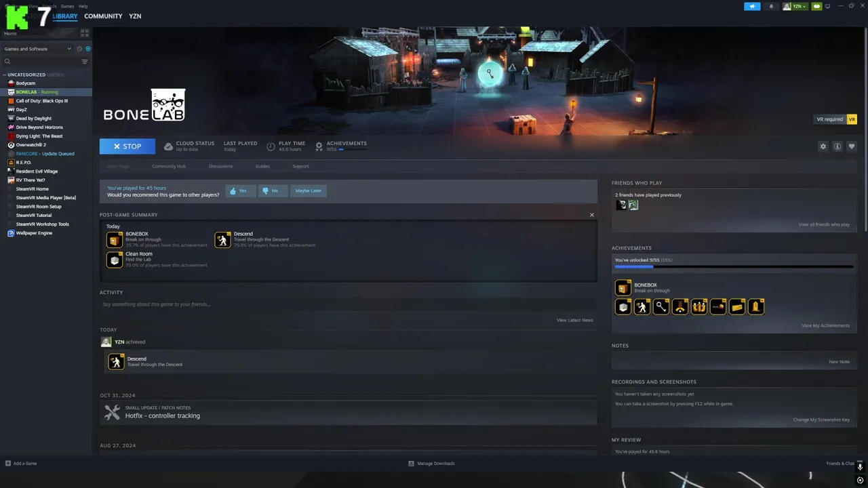Image resolution: width=868 pixels, height=488 pixels.
Task: Open the notifications bell
Action: 771,6
